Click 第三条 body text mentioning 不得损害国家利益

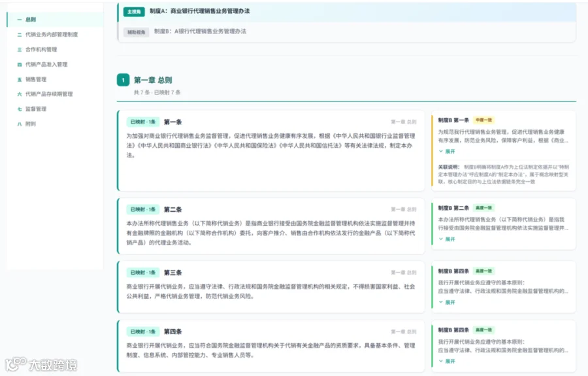coord(270,292)
